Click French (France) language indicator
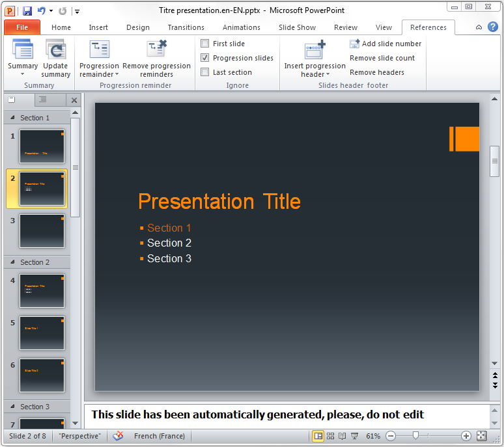Image resolution: width=504 pixels, height=447 pixels. pyautogui.click(x=160, y=436)
